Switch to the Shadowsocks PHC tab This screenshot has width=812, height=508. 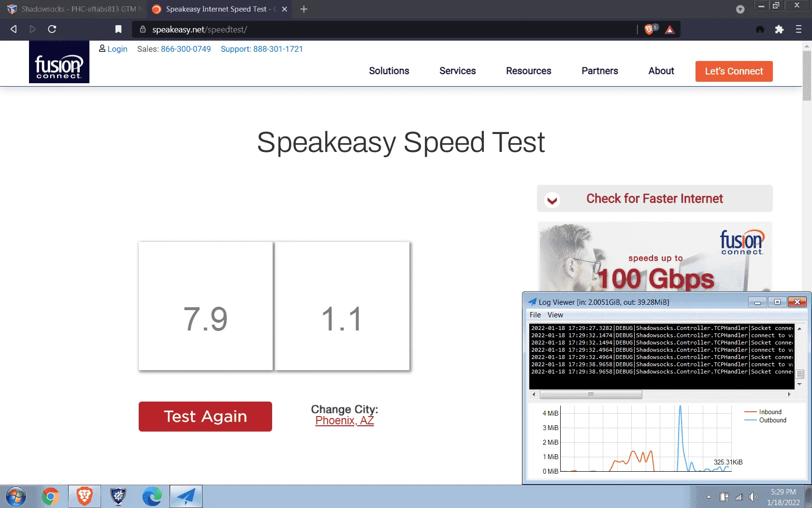click(x=74, y=9)
